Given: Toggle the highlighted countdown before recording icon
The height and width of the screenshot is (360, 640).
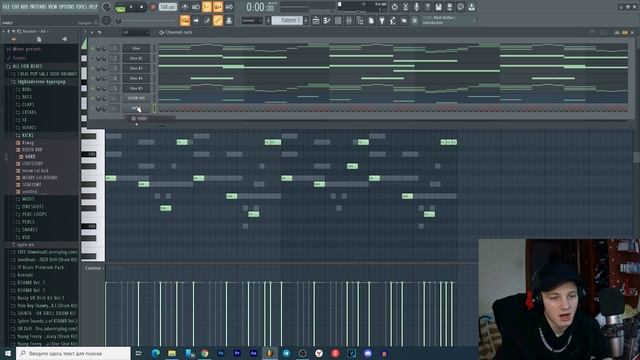Looking at the screenshot, I should pyautogui.click(x=207, y=7).
